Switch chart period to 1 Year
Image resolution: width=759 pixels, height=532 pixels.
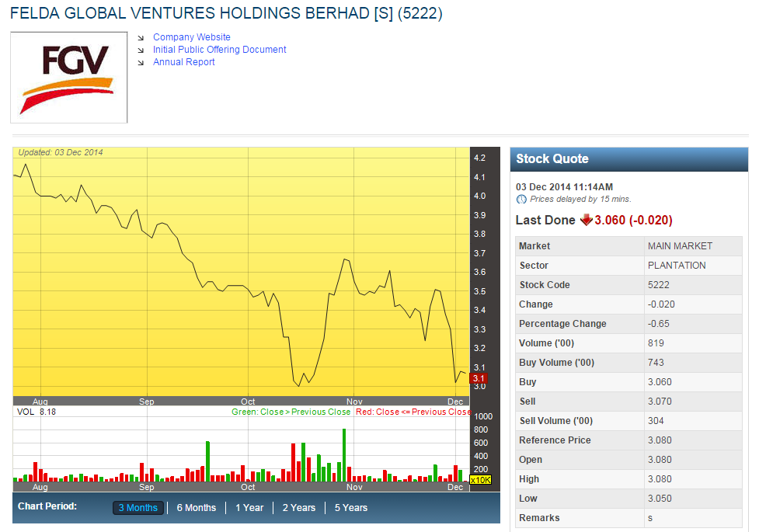click(x=249, y=508)
